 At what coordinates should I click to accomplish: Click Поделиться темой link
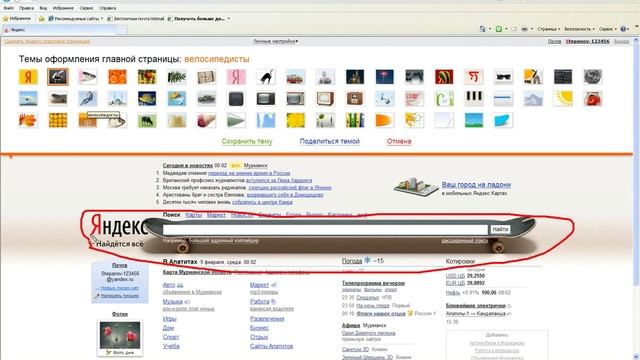(x=330, y=141)
